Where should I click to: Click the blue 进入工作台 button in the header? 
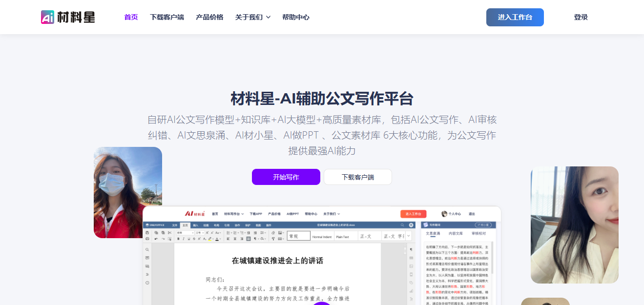(x=515, y=17)
